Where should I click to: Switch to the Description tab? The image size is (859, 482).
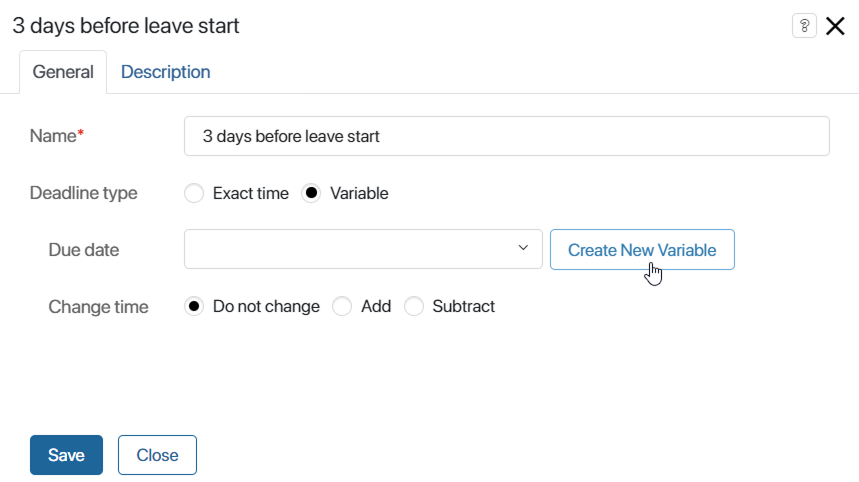point(165,72)
